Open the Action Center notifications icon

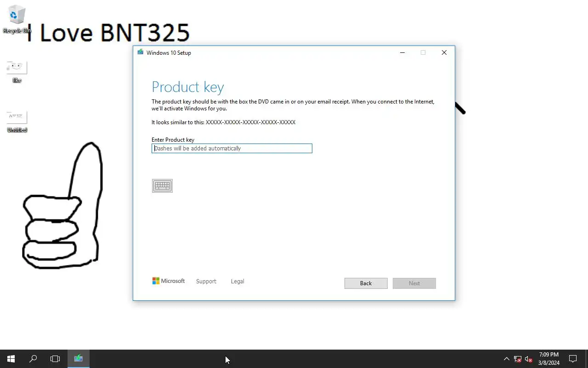(x=573, y=359)
